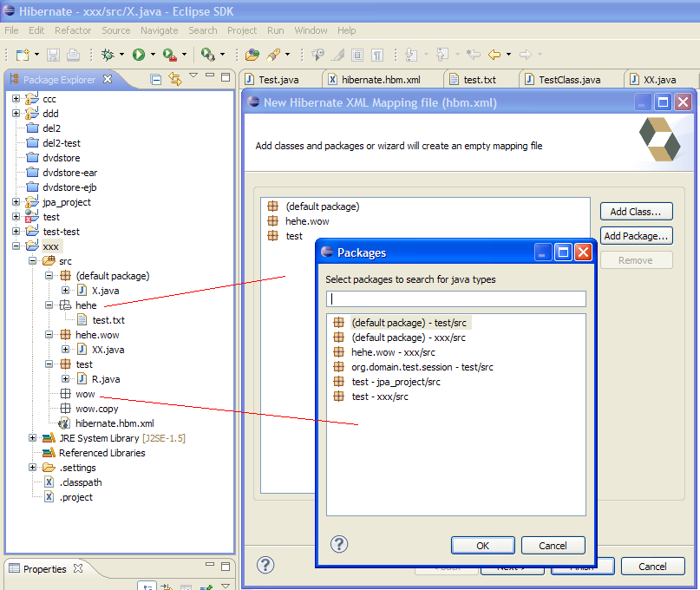
Task: Close the Package Explorer view tab
Action: (108, 79)
